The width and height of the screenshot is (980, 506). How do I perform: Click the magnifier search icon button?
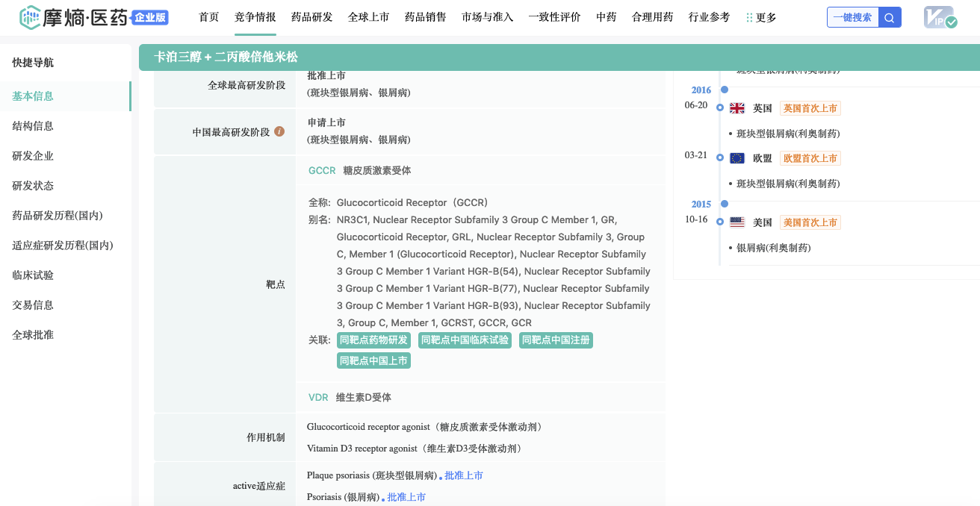[890, 17]
